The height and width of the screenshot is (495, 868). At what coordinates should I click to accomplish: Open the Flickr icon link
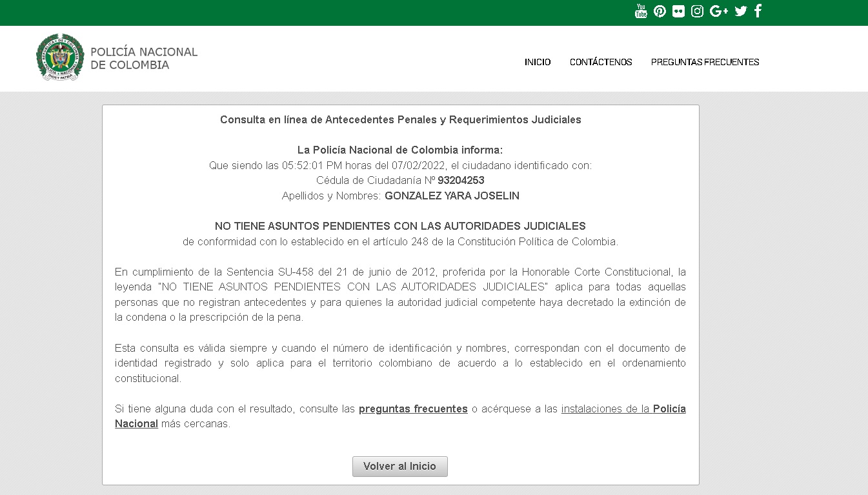(x=678, y=11)
